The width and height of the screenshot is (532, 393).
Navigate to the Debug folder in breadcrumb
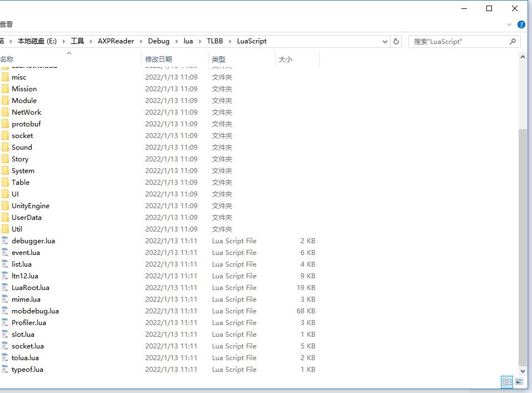pos(159,41)
